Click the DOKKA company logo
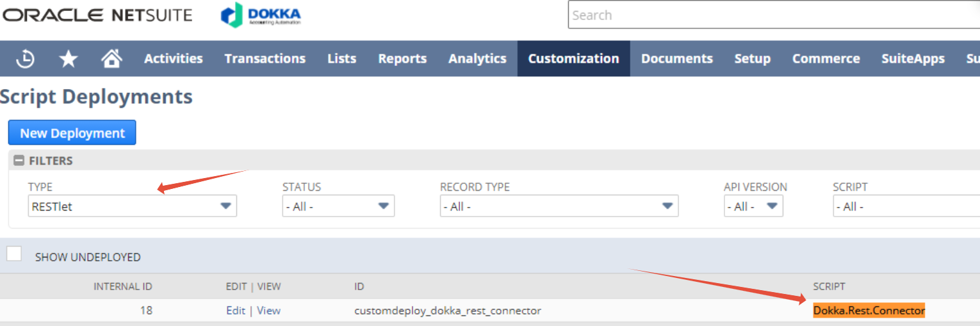Image resolution: width=980 pixels, height=326 pixels. click(x=261, y=15)
